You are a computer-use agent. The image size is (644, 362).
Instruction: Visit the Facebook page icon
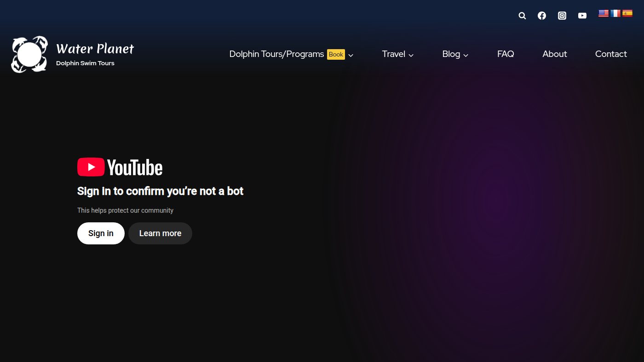[x=542, y=16]
